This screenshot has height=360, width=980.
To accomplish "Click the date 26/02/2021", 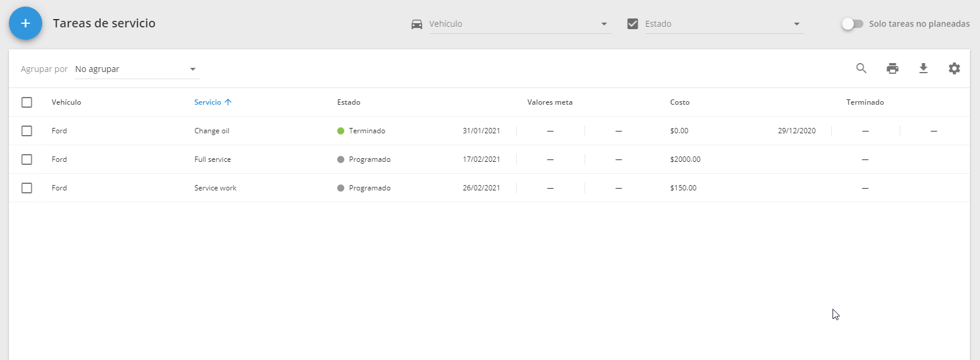I will click(x=482, y=188).
